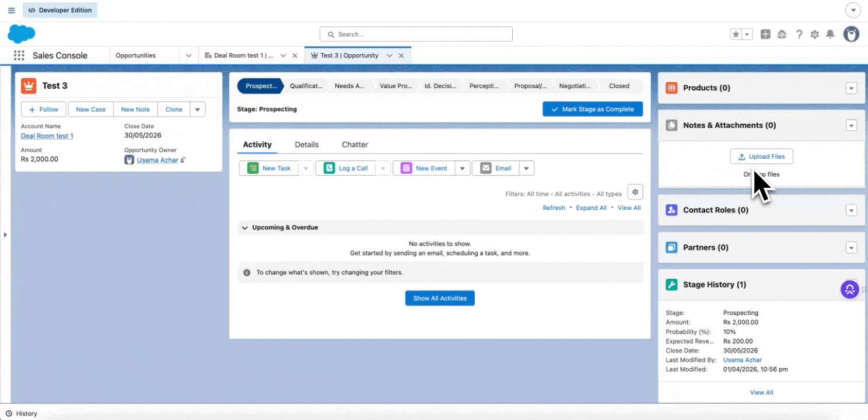868x420 pixels.
Task: Click the New Note button
Action: (135, 109)
